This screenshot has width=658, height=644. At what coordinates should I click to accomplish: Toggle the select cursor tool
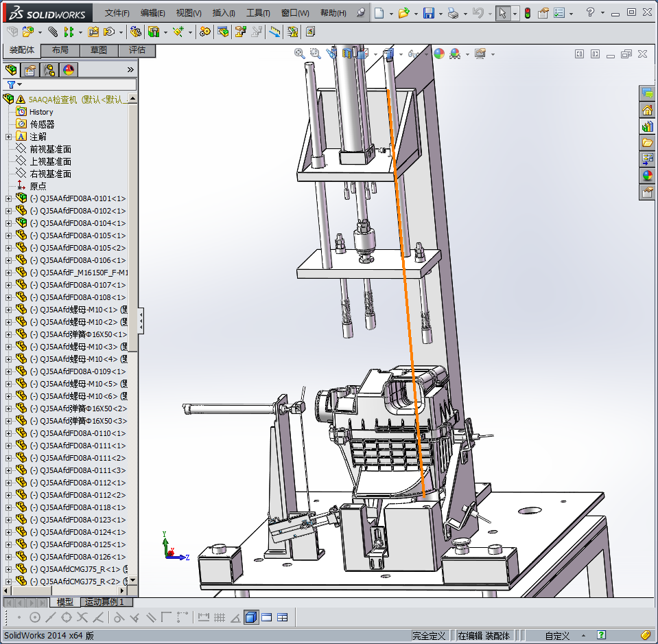[503, 13]
